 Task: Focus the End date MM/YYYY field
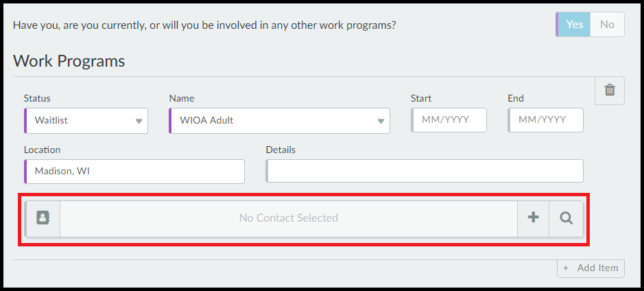pos(546,120)
